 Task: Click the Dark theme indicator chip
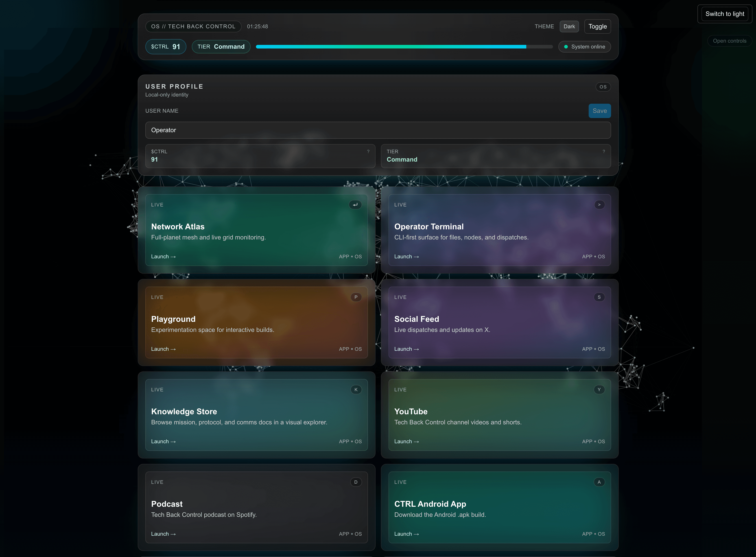pyautogui.click(x=569, y=26)
